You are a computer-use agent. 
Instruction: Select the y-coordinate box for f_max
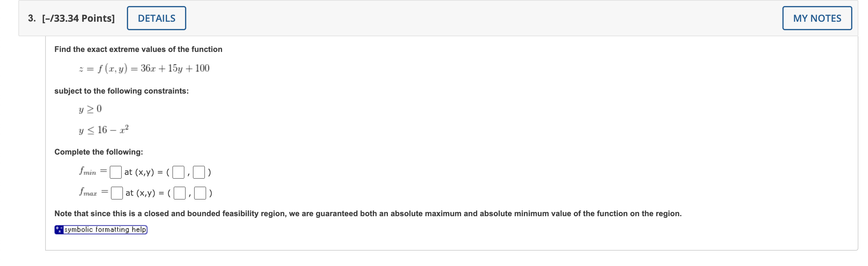pyautogui.click(x=201, y=193)
